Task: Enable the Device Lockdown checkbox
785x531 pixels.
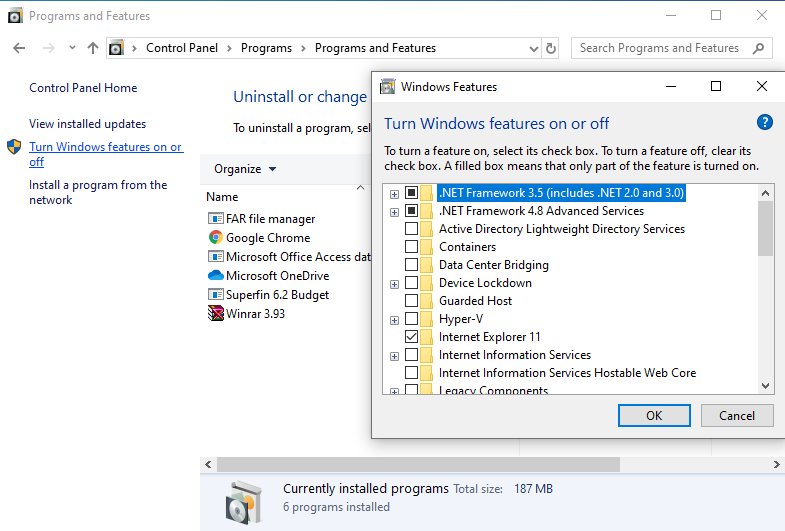Action: point(412,283)
